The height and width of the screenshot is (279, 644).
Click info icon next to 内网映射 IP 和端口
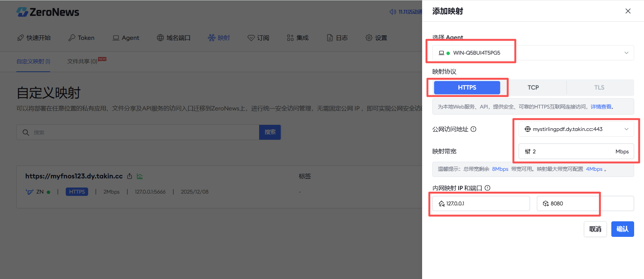pos(487,188)
